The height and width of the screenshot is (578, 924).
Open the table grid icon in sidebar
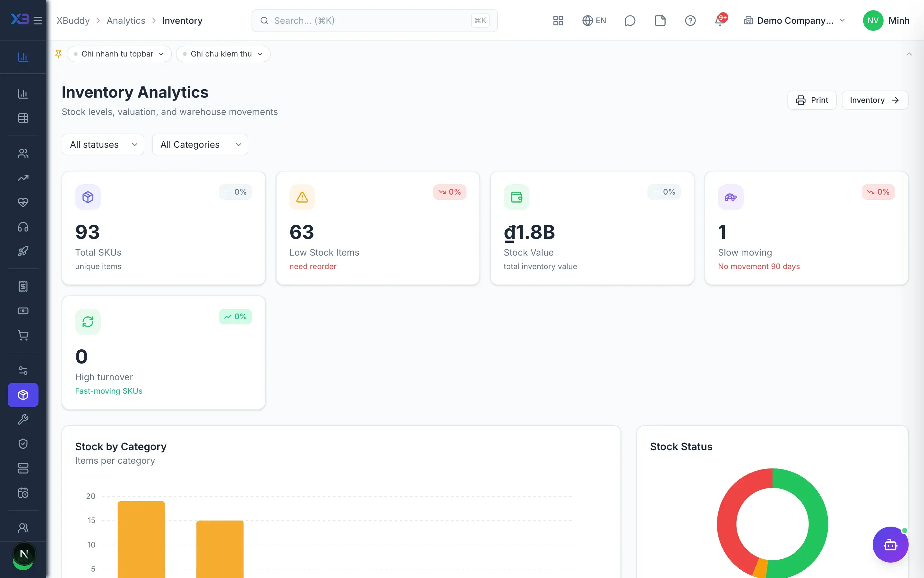point(23,118)
